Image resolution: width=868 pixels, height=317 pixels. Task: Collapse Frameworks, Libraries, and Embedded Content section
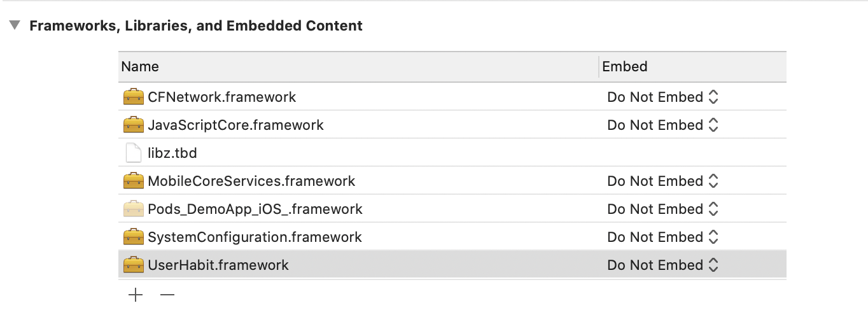14,26
